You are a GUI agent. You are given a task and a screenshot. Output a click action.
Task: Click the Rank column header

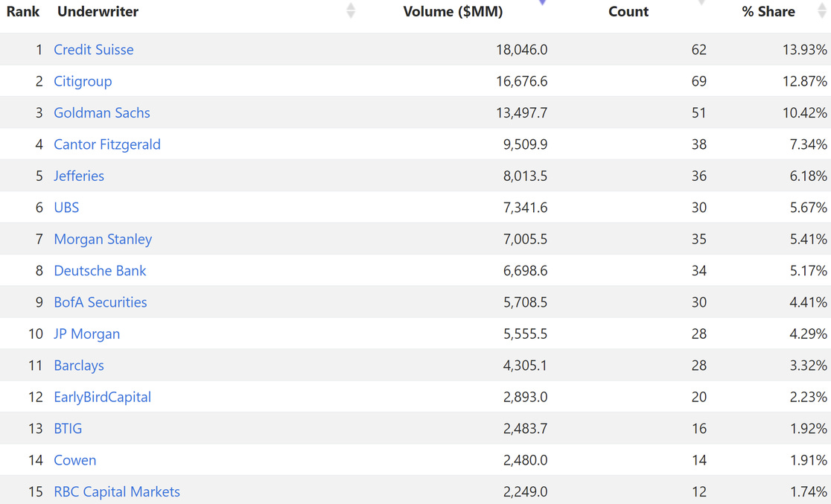click(23, 12)
